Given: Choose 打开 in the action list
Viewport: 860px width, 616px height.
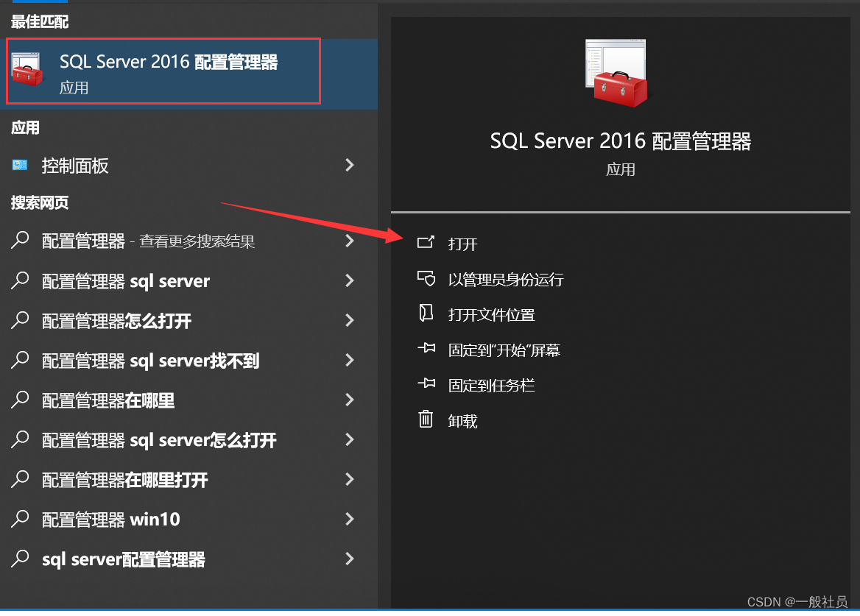Looking at the screenshot, I should [462, 244].
